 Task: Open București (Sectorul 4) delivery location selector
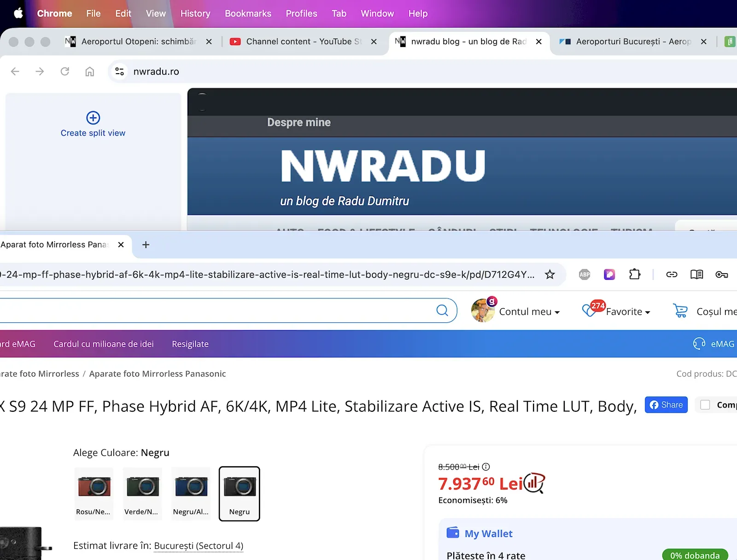[199, 546]
